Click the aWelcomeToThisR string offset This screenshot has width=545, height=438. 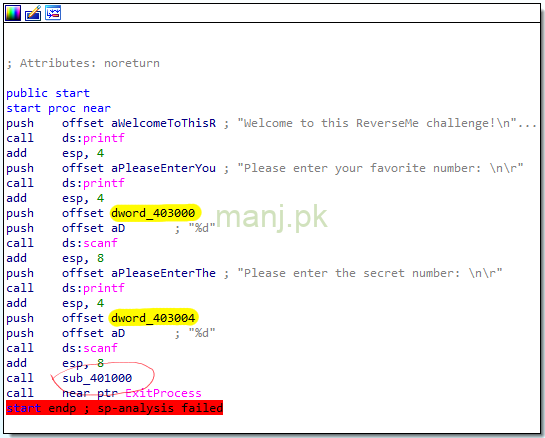coord(163,123)
